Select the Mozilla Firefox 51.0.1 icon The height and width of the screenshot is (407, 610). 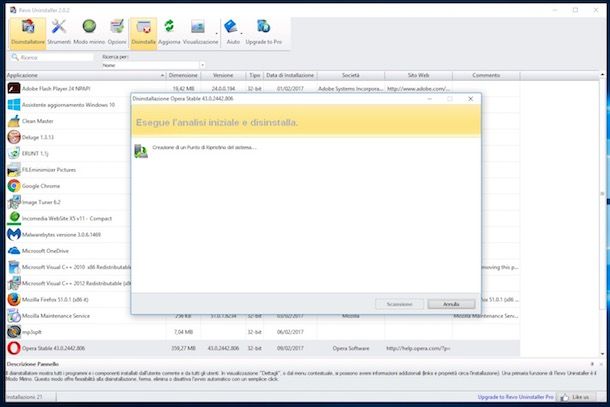[14, 299]
